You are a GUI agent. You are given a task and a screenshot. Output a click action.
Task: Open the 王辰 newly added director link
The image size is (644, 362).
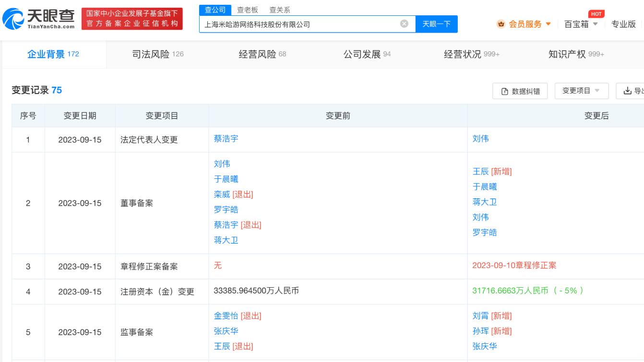(x=480, y=172)
